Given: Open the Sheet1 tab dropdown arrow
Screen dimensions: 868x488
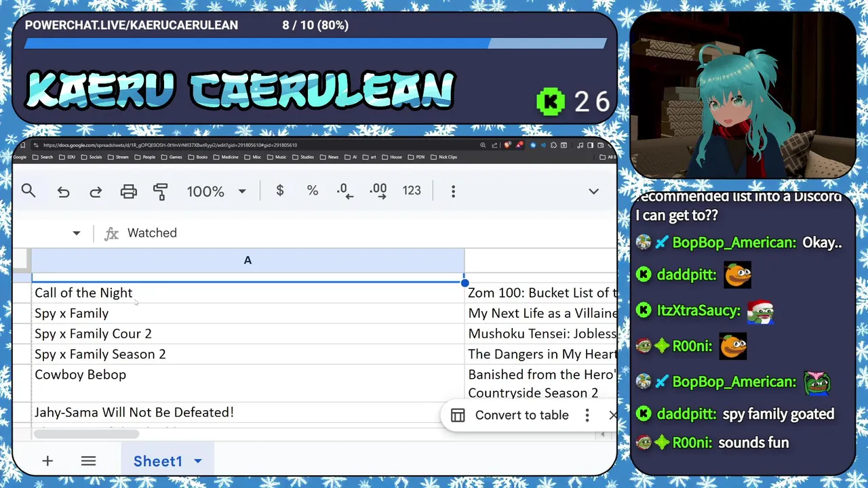Looking at the screenshot, I should point(198,461).
